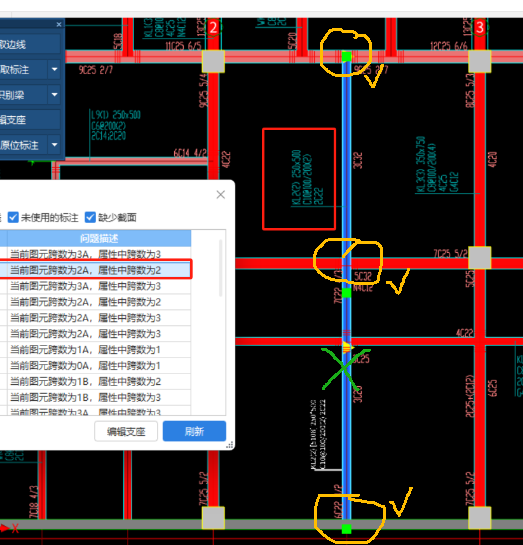This screenshot has height=545, width=523.
Task: Select the green support node at beam top
Action: click(x=346, y=56)
